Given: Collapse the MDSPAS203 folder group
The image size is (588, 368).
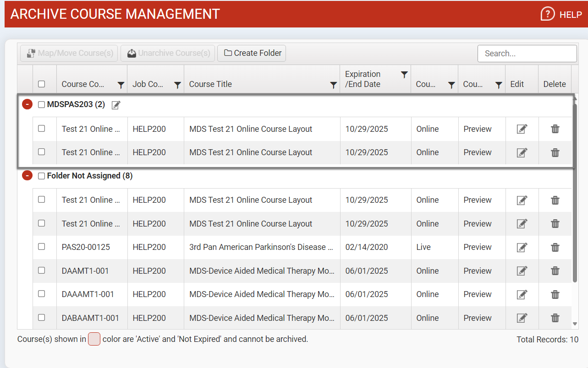Looking at the screenshot, I should [27, 105].
